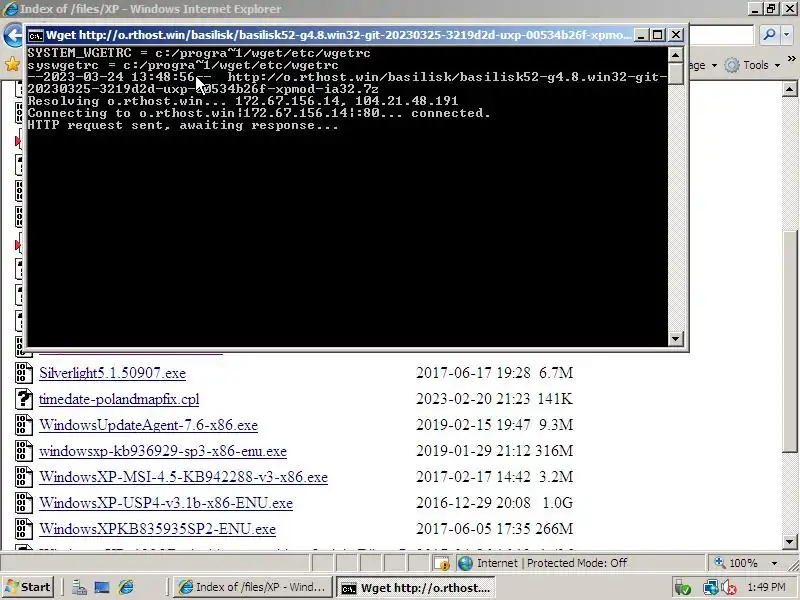The width and height of the screenshot is (800, 600).
Task: Click date 2017-06-17 19:28 for Silverlight
Action: 473,373
